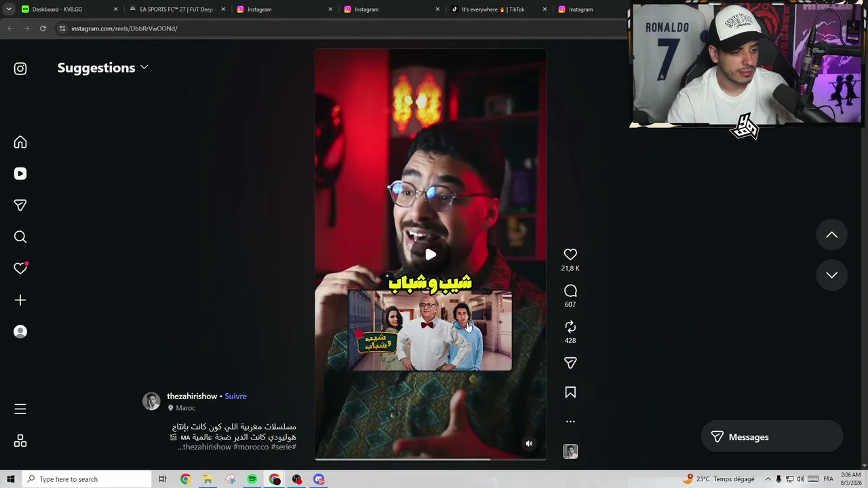Open the Meta apps grid icon
868x488 pixels.
click(x=20, y=441)
